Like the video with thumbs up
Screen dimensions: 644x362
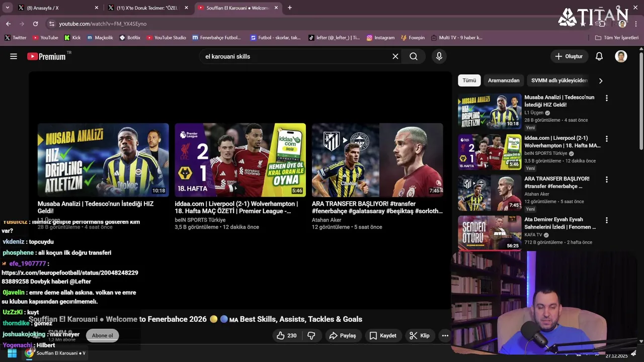tap(286, 335)
